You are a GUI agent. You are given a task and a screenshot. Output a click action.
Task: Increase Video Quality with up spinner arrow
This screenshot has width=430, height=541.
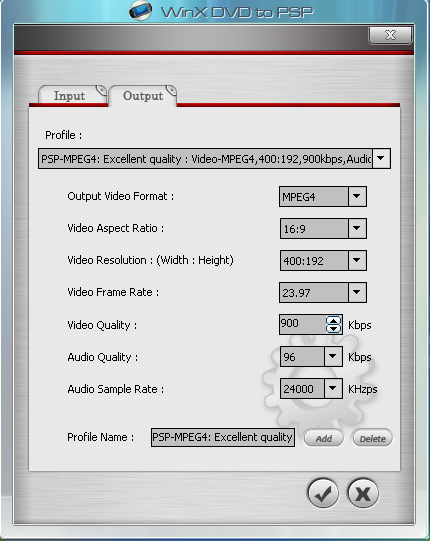pyautogui.click(x=333, y=321)
